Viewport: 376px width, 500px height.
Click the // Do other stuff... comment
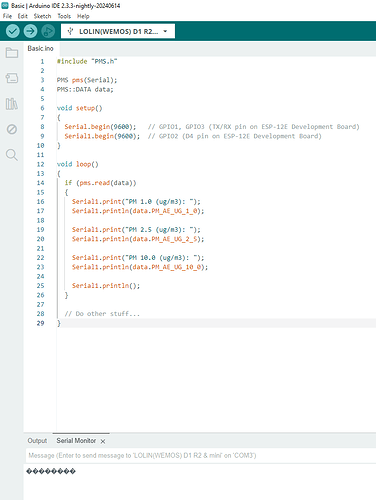[x=102, y=314]
